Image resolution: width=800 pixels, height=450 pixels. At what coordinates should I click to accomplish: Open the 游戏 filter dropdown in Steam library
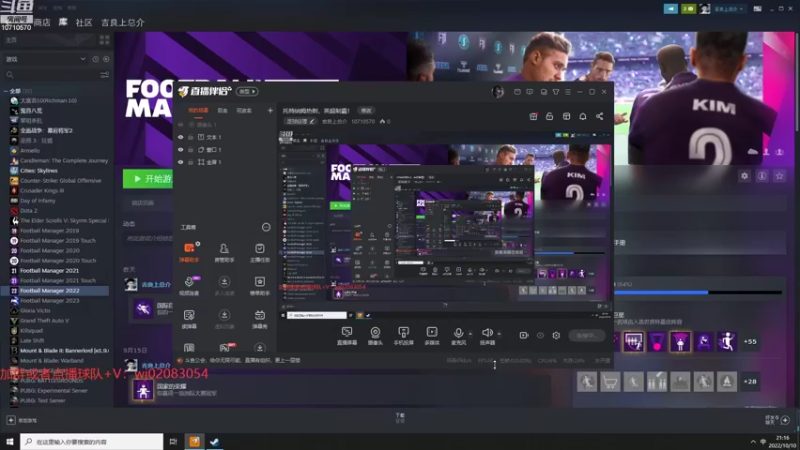(45, 59)
